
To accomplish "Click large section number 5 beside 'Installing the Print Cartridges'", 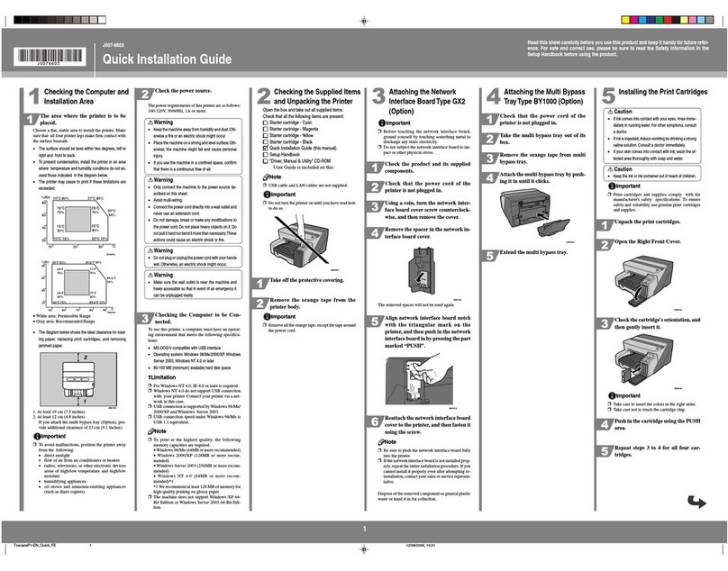I will pos(608,96).
